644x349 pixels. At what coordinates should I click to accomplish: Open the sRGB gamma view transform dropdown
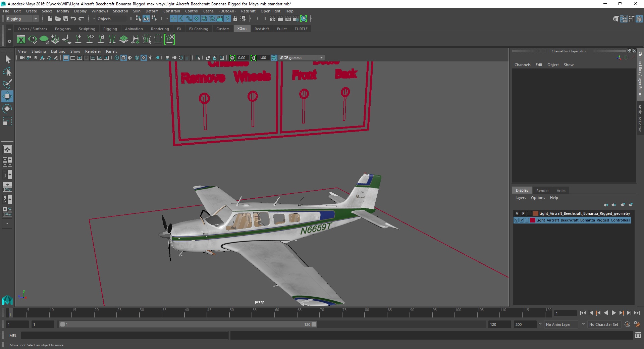tap(301, 58)
